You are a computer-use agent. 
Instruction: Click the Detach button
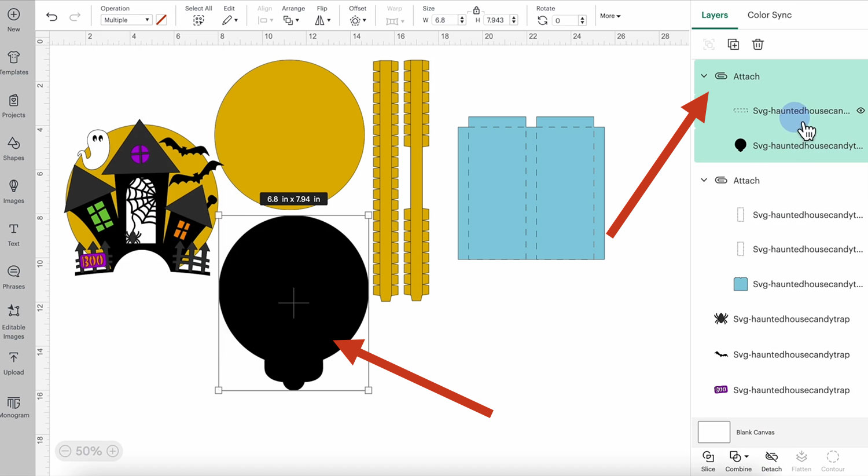click(x=771, y=461)
